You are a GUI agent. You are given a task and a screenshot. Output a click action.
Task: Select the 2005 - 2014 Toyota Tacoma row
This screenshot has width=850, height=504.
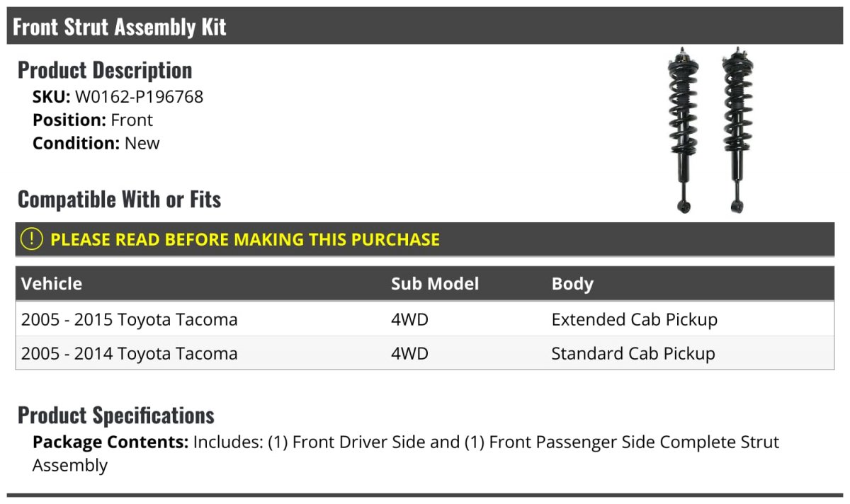pos(130,353)
